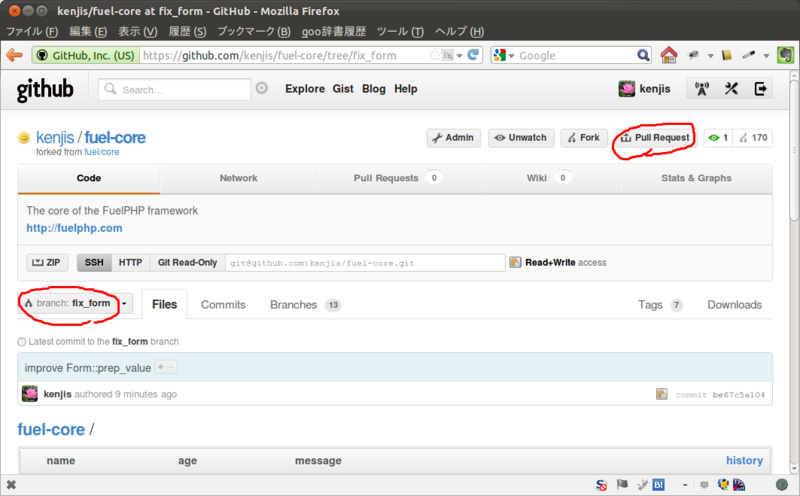Select HTTP clone protocol

point(131,262)
